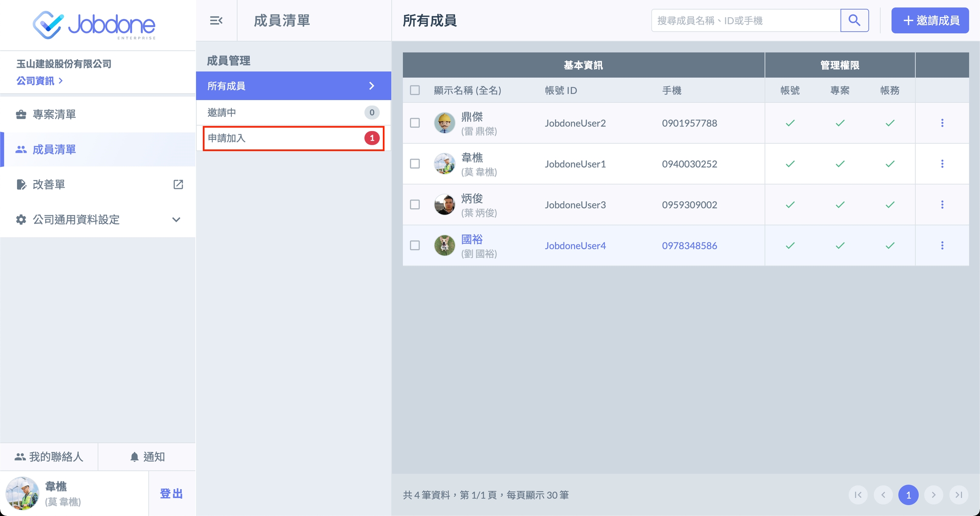Expand 所有成員 chevron arrow
The height and width of the screenshot is (516, 980).
[x=372, y=86]
